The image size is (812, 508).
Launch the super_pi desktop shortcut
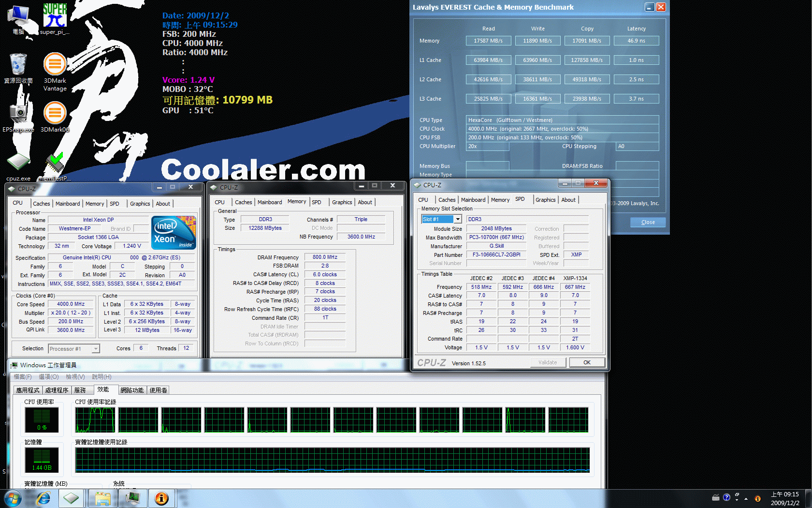click(55, 19)
